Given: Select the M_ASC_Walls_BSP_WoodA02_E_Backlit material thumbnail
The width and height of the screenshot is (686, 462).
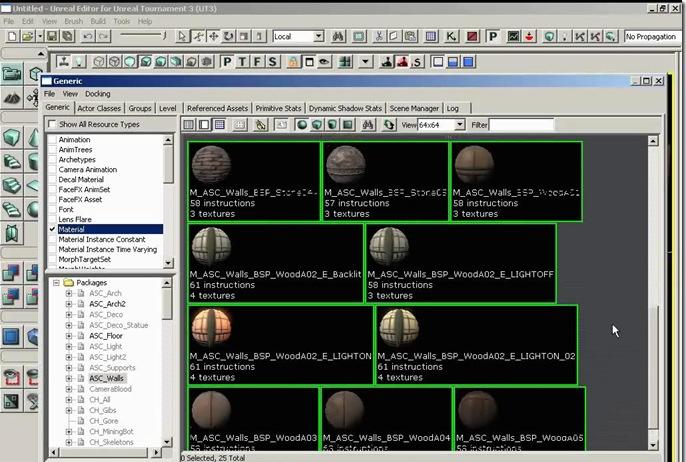Looking at the screenshot, I should pos(275,263).
